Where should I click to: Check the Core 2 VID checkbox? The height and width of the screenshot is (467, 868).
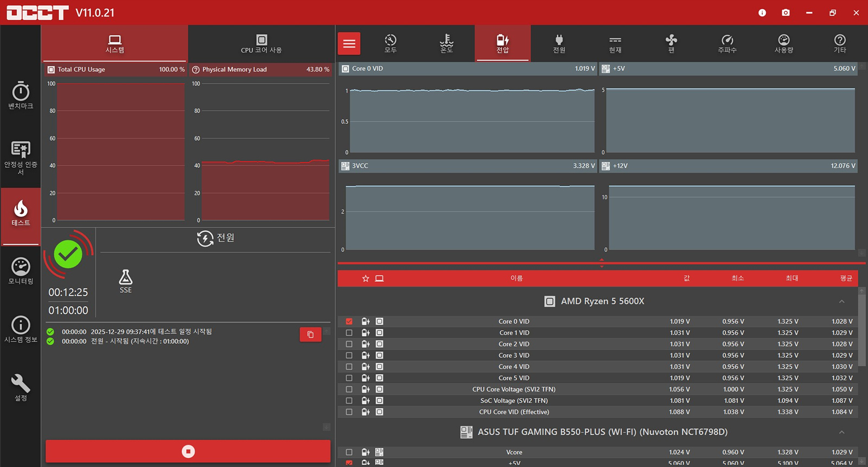pyautogui.click(x=349, y=344)
